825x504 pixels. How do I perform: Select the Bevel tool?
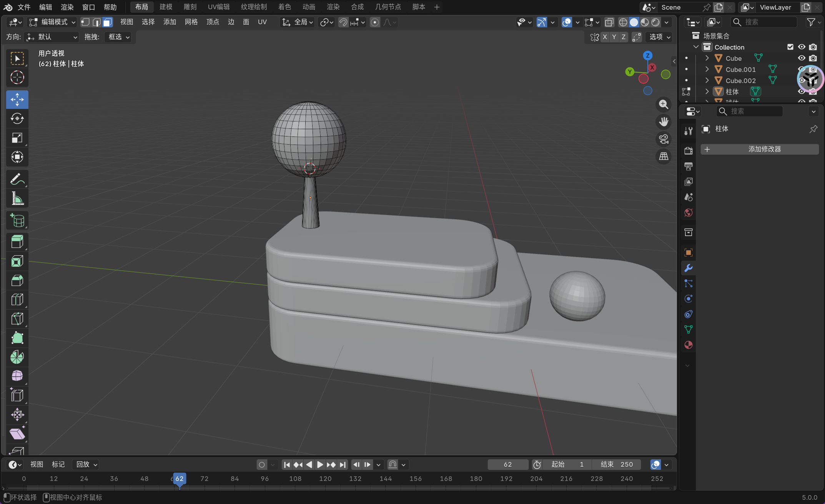pyautogui.click(x=17, y=281)
